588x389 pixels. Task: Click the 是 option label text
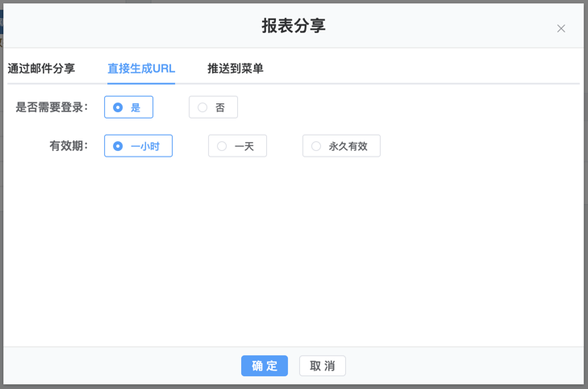pyautogui.click(x=136, y=107)
